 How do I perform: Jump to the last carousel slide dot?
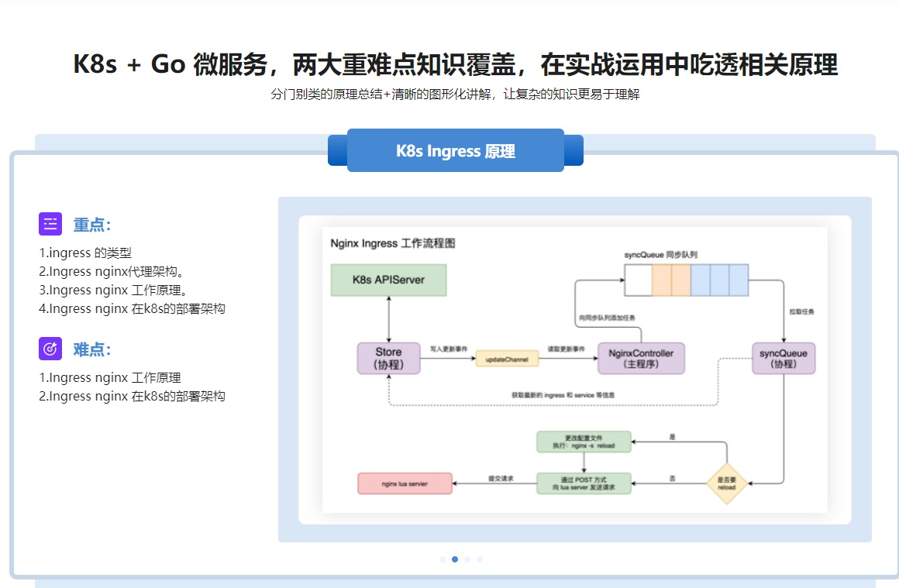[480, 559]
